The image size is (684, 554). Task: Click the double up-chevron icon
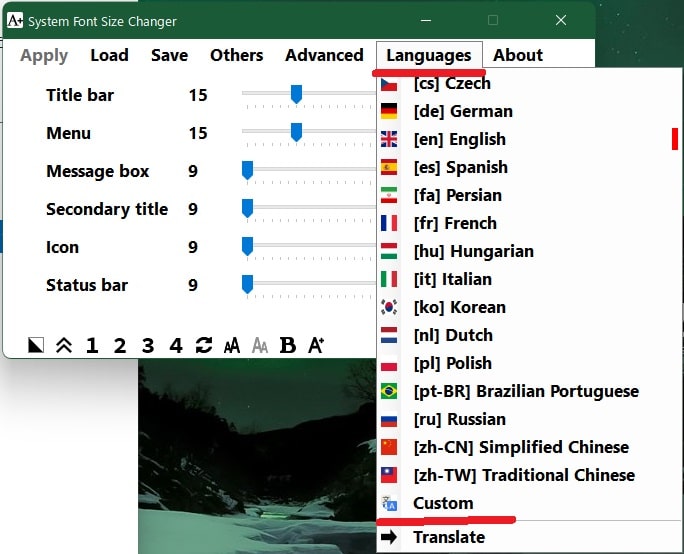64,345
